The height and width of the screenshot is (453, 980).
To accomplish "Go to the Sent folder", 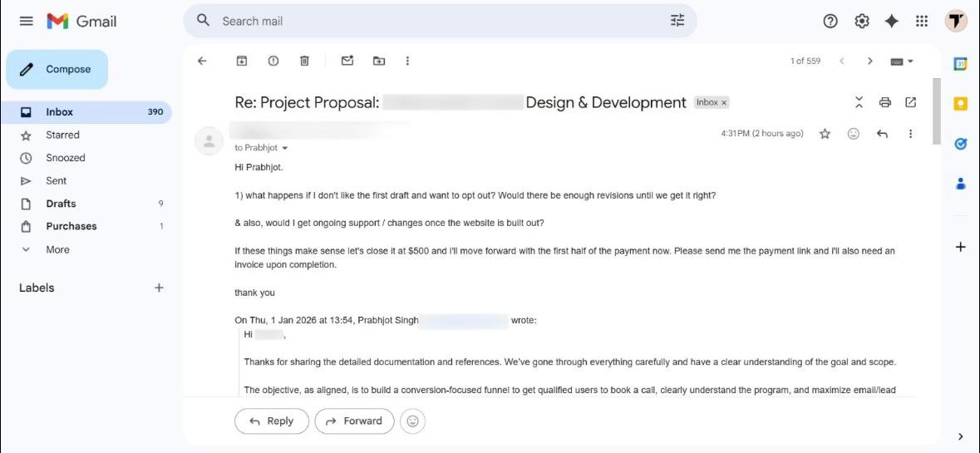I will pos(57,180).
